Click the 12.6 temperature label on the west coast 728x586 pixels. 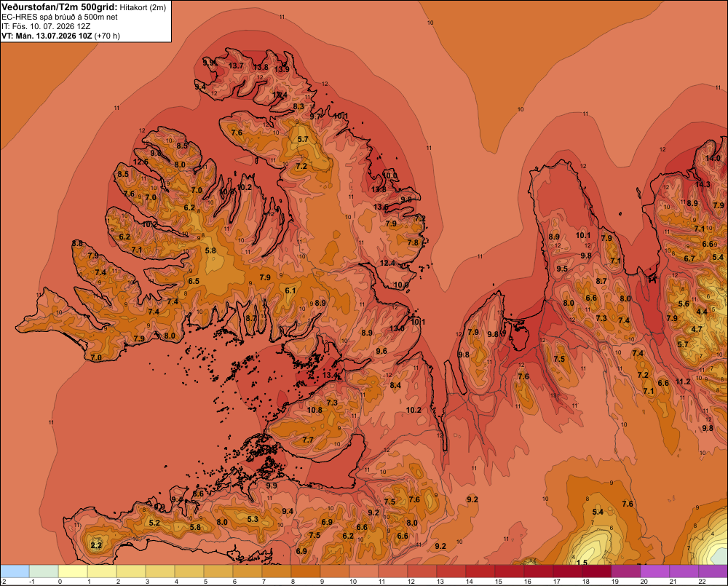(x=141, y=162)
